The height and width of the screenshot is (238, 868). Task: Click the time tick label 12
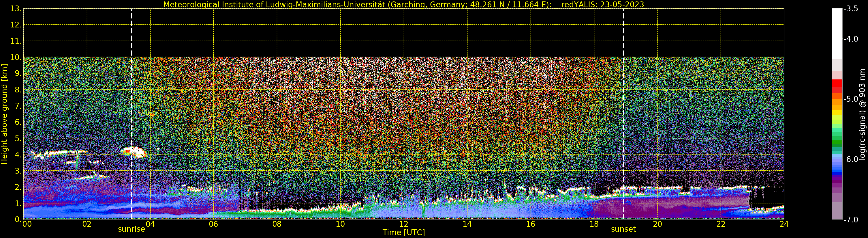pyautogui.click(x=404, y=224)
